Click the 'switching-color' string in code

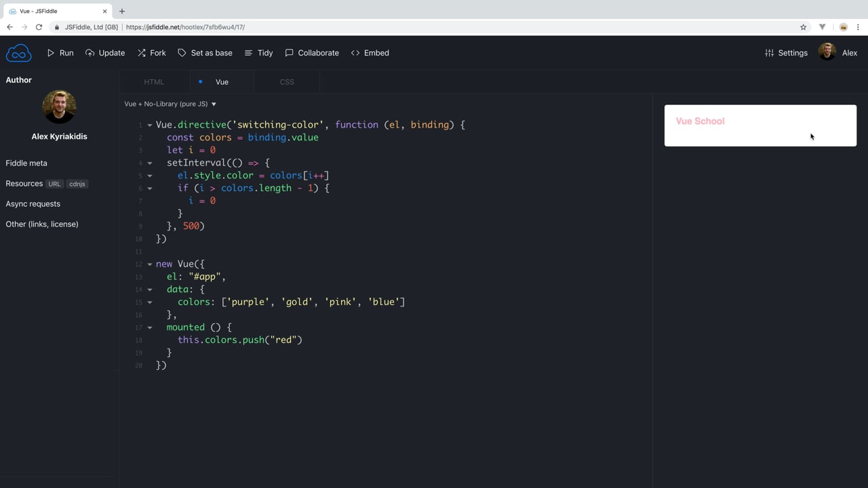tap(277, 125)
